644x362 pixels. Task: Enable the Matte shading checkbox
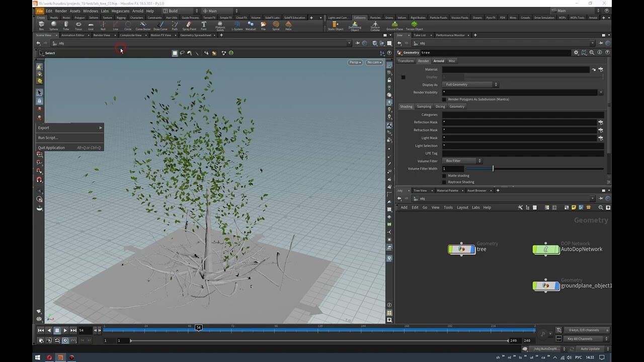(x=445, y=175)
